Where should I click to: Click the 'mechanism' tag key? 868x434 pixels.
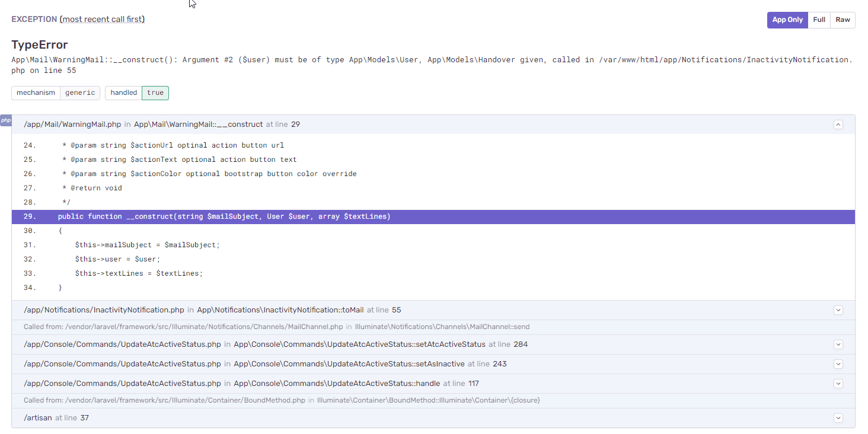(36, 93)
